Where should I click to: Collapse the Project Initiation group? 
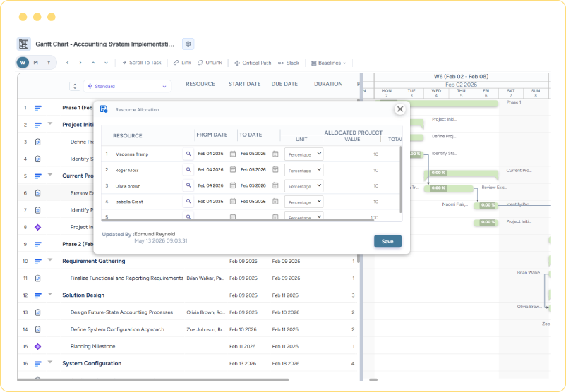50,123
